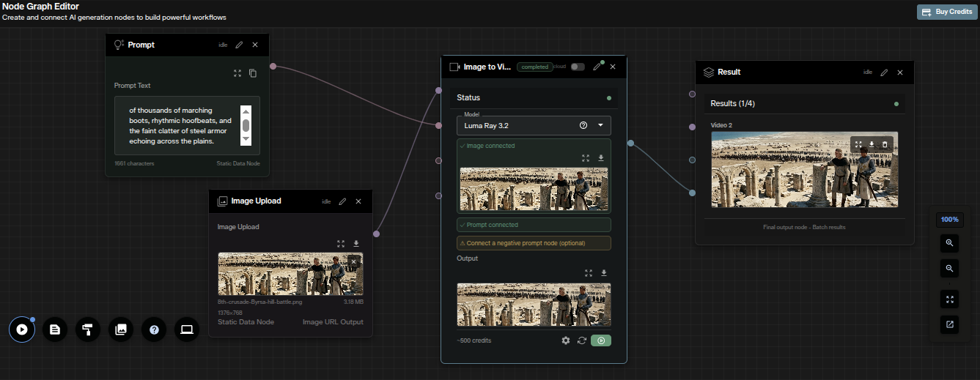Delete the Video 2 result

(x=885, y=144)
